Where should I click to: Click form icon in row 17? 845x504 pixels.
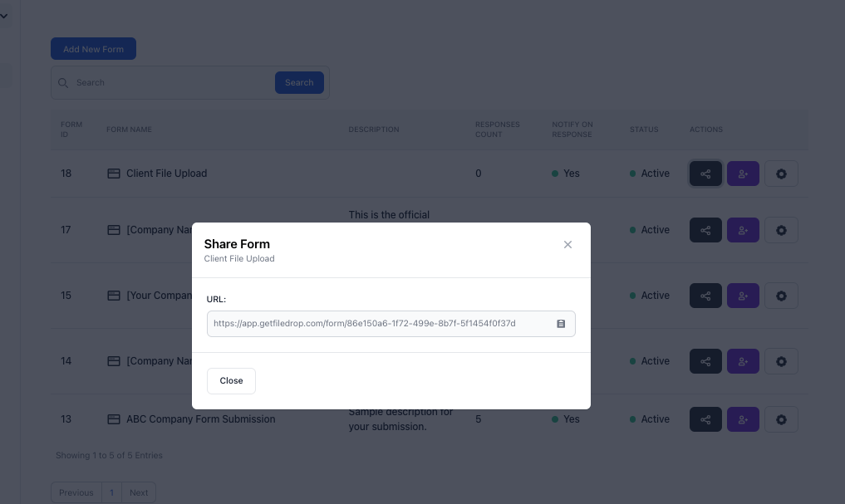(x=114, y=230)
